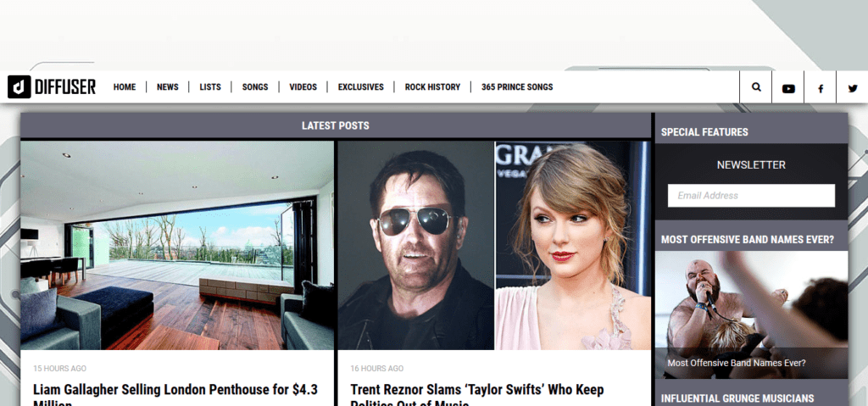Visit the YouTube channel icon

788,88
